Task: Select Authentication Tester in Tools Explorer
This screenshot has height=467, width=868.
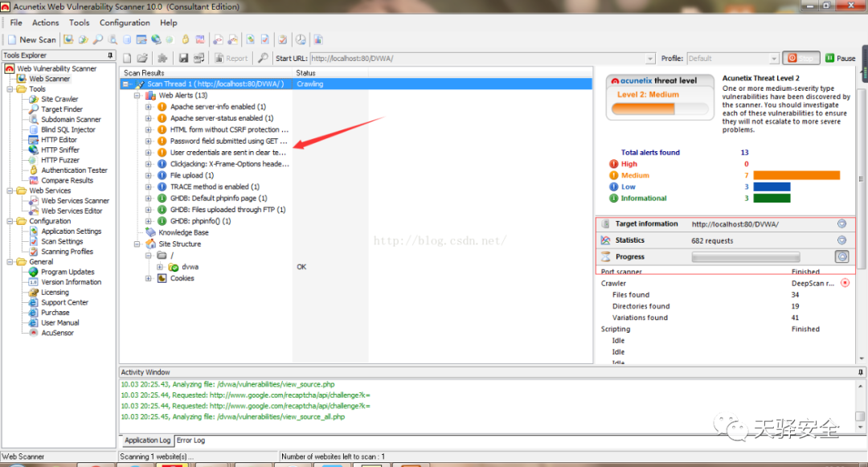Action: coord(74,170)
